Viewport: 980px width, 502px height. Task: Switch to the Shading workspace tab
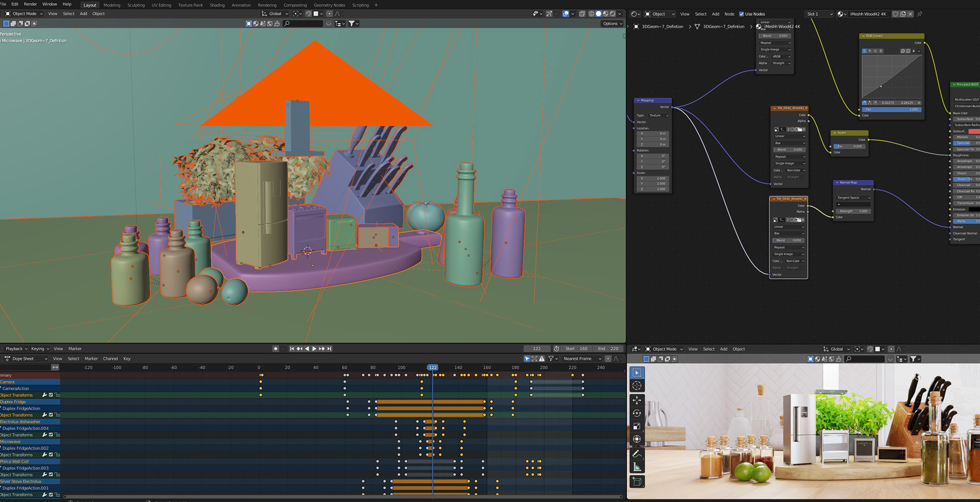point(217,5)
